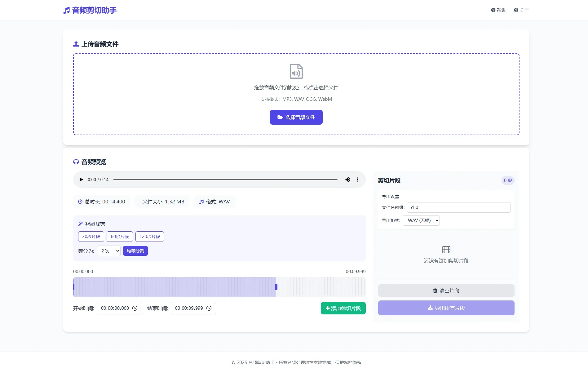Click the magic wand icon beside 智能裁剪
Image resolution: width=588 pixels, height=373 pixels.
(x=80, y=224)
